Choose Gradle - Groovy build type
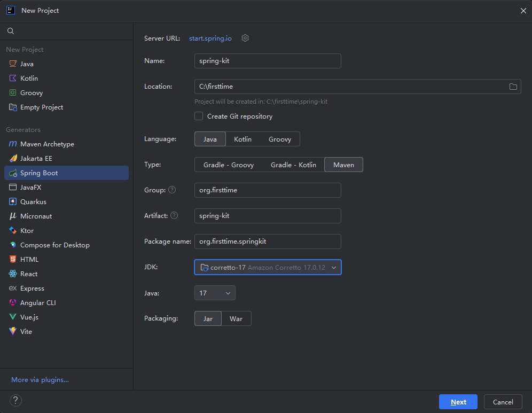The height and width of the screenshot is (413, 532). [x=228, y=165]
